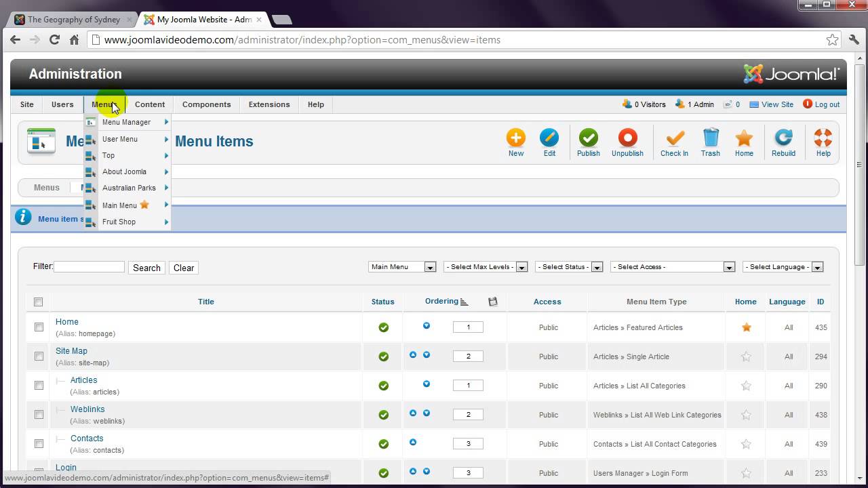Click the Joomla logo
The width and height of the screenshot is (868, 488).
point(791,74)
